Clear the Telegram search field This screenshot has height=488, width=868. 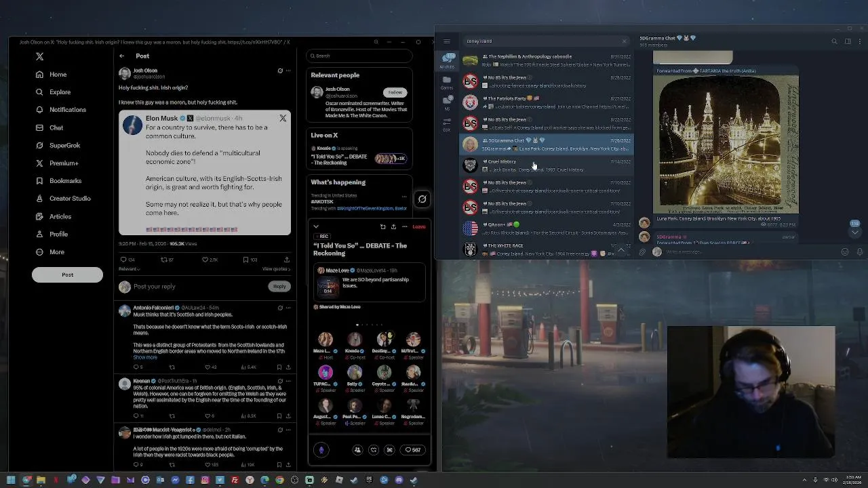pyautogui.click(x=625, y=41)
